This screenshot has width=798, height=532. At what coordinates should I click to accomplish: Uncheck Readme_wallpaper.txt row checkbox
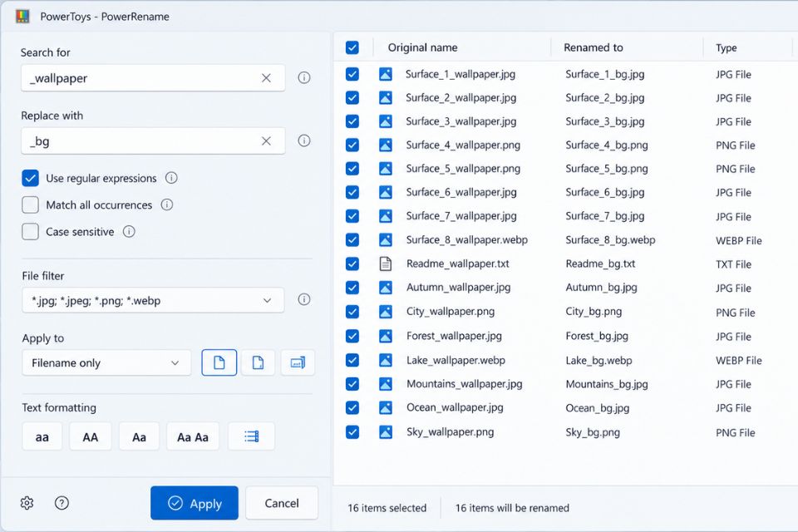coord(352,264)
